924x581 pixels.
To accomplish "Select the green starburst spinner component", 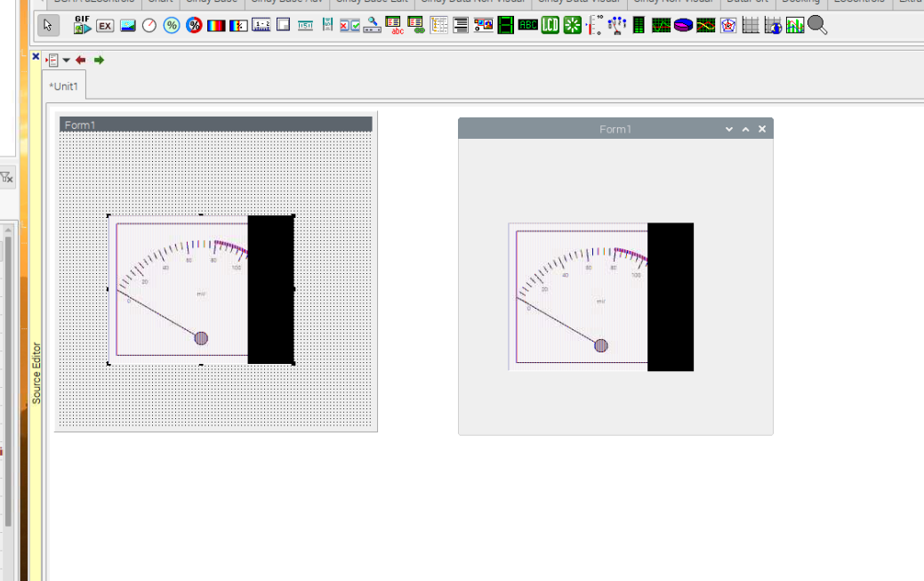I will (572, 26).
